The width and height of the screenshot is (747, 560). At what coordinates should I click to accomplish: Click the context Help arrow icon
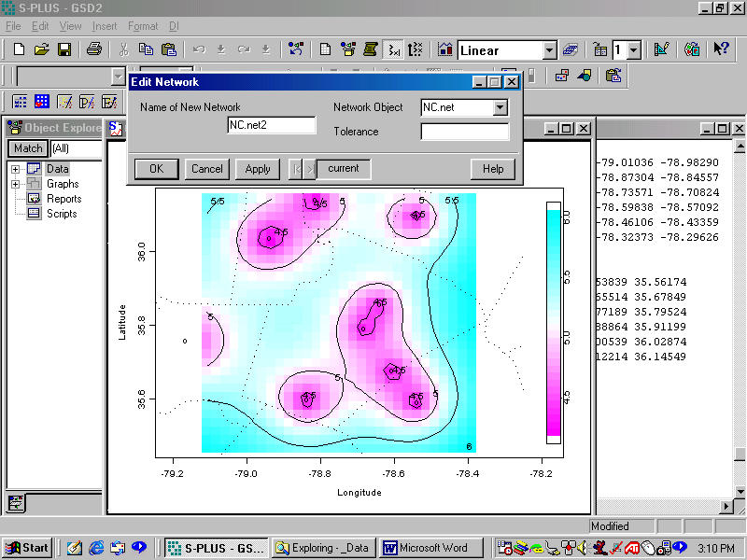(x=721, y=49)
